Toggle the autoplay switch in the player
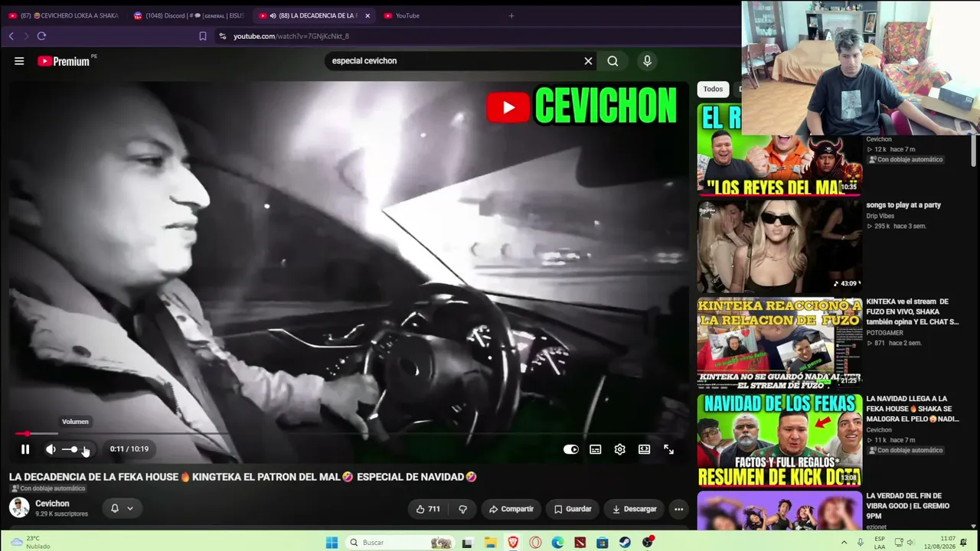The width and height of the screenshot is (980, 551). (x=570, y=449)
